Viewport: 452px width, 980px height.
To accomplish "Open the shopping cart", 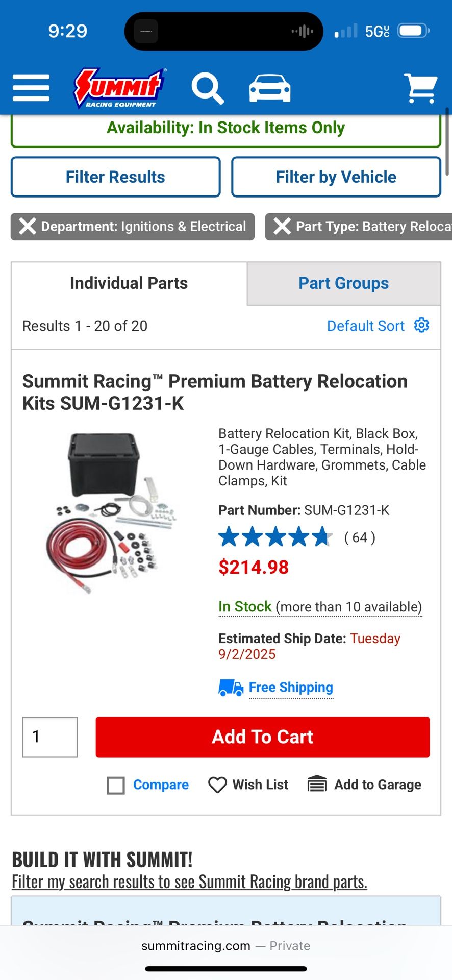I will click(420, 88).
